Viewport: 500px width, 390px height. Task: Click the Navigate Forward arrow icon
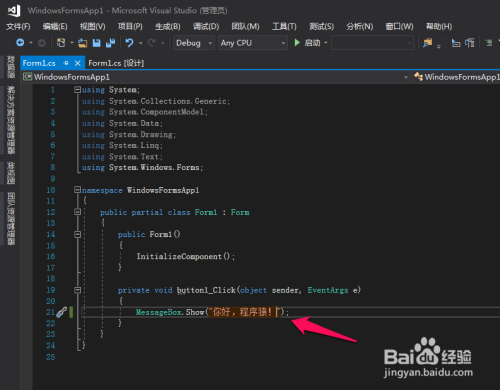42,43
